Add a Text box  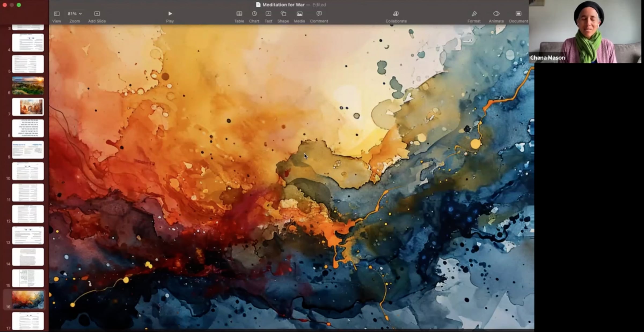pyautogui.click(x=268, y=14)
